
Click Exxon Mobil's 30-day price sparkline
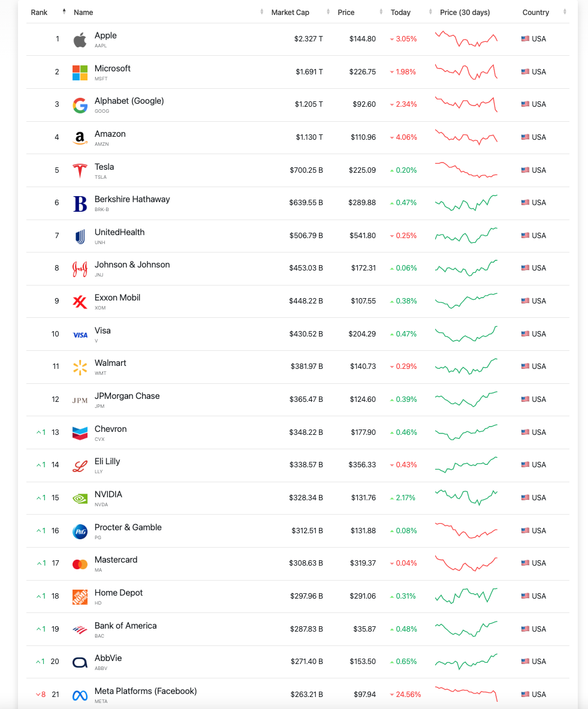(x=466, y=301)
